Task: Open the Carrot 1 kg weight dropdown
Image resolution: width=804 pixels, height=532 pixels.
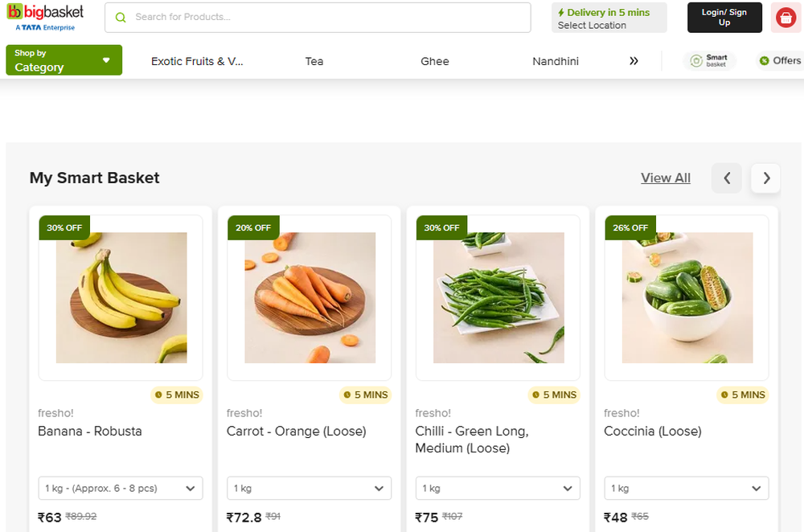Action: (309, 488)
